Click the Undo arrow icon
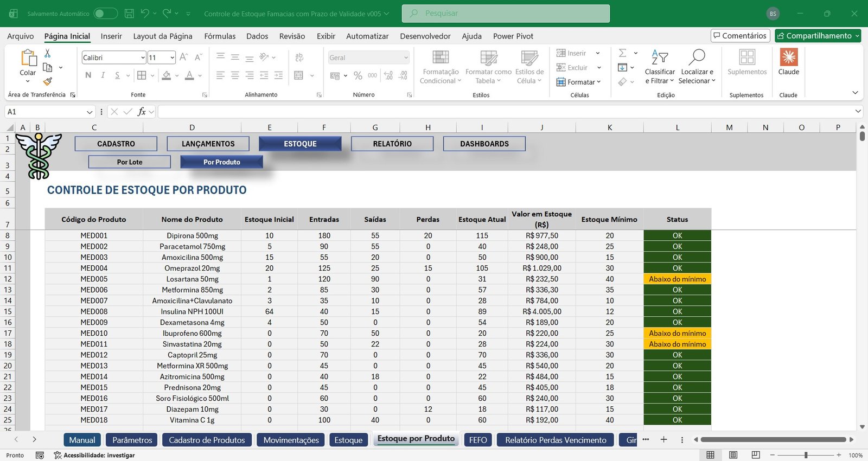Viewport: 868px width, 461px height. pos(145,13)
